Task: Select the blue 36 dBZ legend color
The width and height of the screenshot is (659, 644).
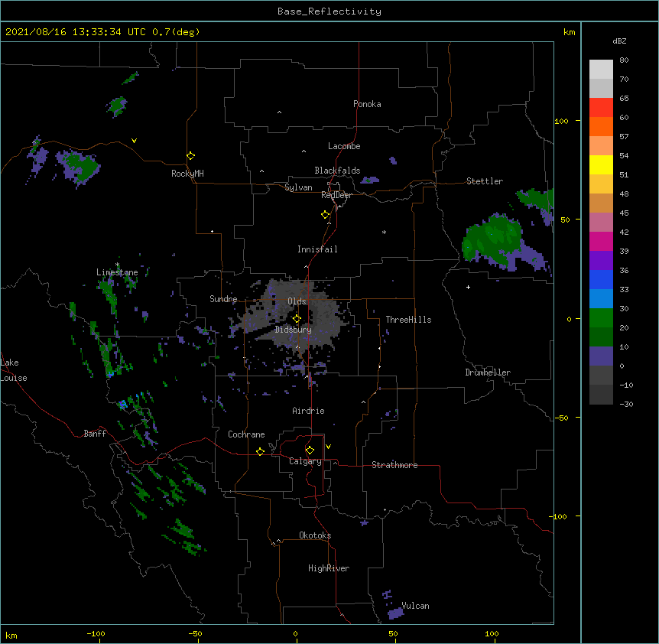Action: [x=601, y=279]
